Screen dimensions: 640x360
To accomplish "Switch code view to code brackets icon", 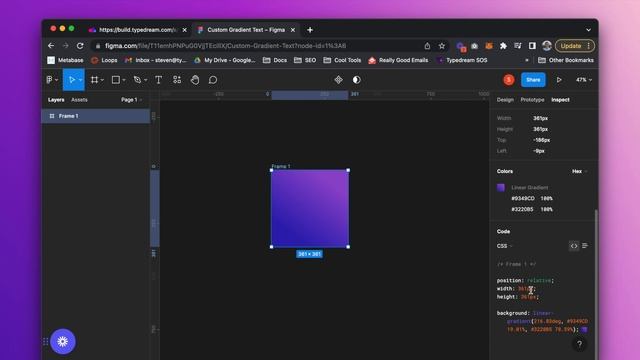I will pyautogui.click(x=574, y=246).
